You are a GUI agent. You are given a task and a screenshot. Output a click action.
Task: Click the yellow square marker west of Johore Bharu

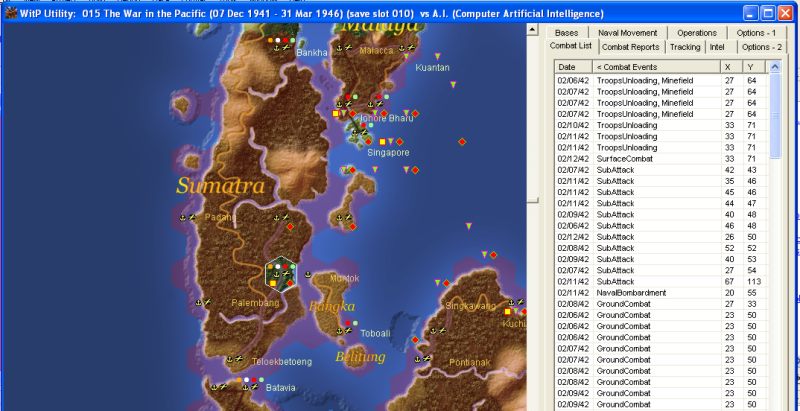[x=335, y=113]
